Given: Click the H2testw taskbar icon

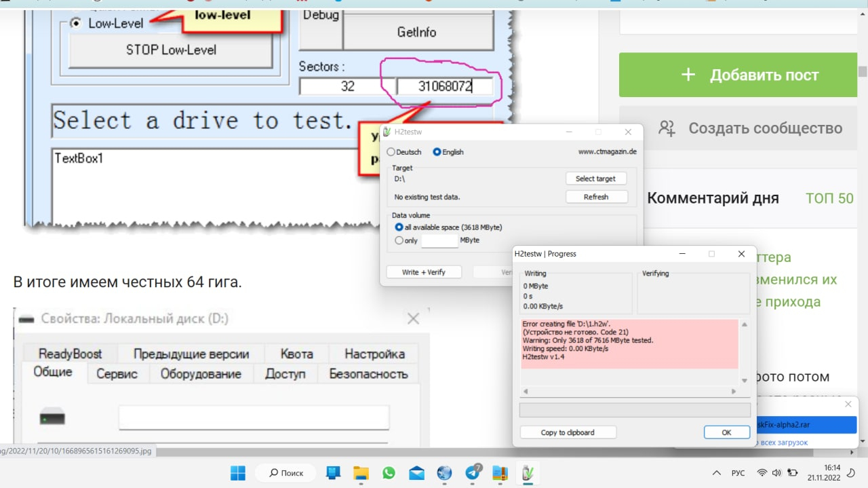Looking at the screenshot, I should pos(526,473).
